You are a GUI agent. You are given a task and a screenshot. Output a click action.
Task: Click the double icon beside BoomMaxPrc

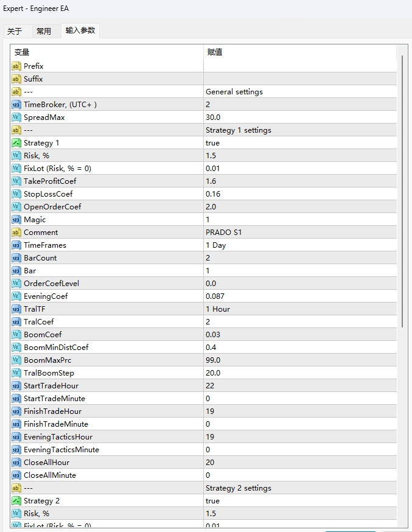click(16, 360)
